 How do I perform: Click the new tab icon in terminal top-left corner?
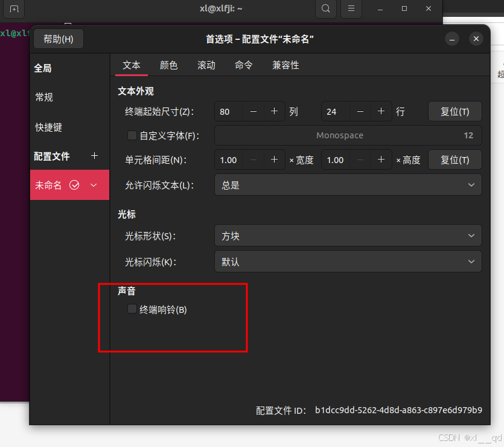[13, 9]
